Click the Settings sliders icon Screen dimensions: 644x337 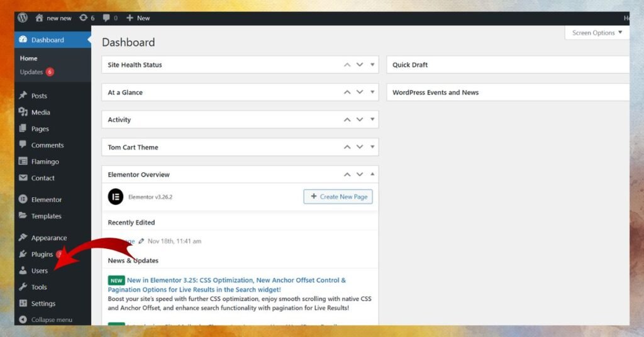(23, 303)
